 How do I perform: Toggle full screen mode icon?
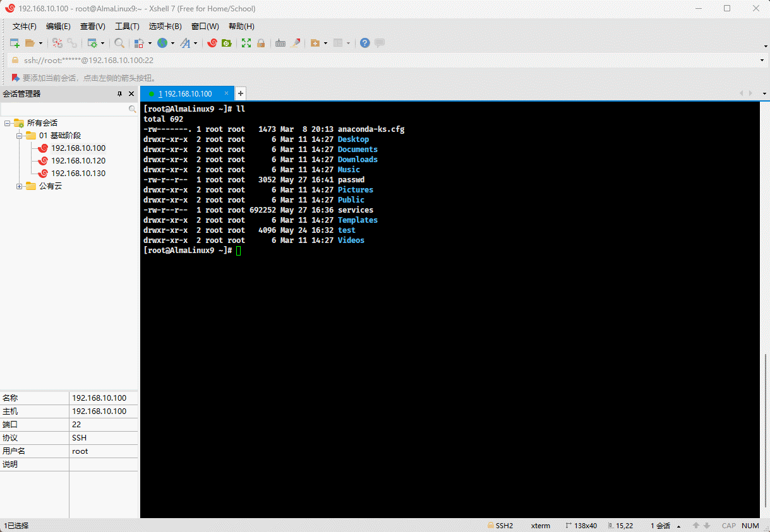[246, 43]
